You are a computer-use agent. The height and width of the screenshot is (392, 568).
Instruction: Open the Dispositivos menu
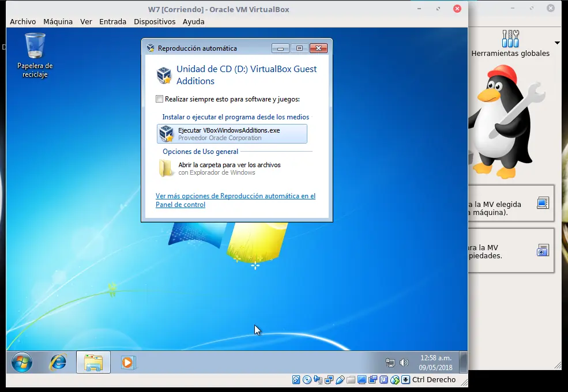(x=155, y=22)
